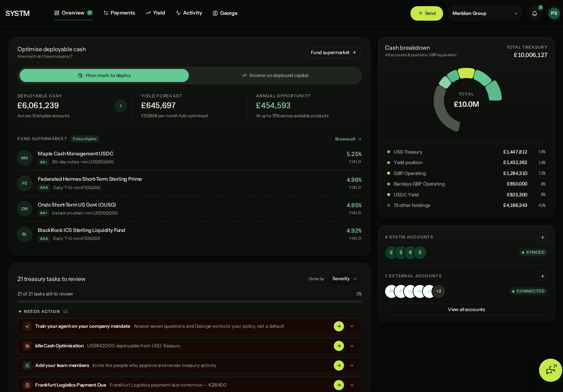
Task: Click the CONNECTED status badge
Action: click(x=528, y=291)
